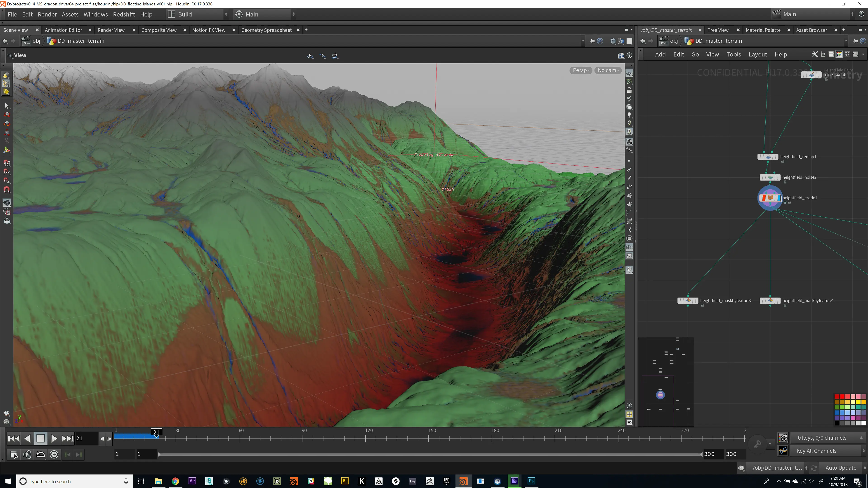Click the mask_paint node
The width and height of the screenshot is (868, 488).
811,74
